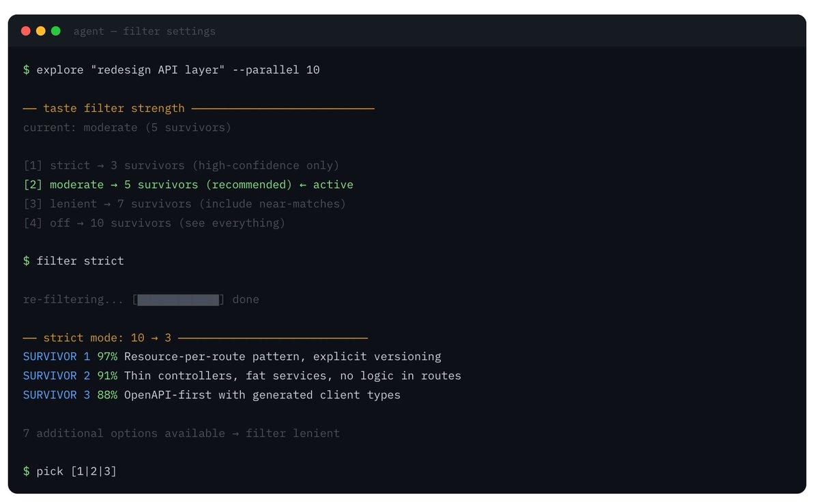Image resolution: width=819 pixels, height=504 pixels.
Task: Click the 88% confidence score
Action: coord(107,395)
